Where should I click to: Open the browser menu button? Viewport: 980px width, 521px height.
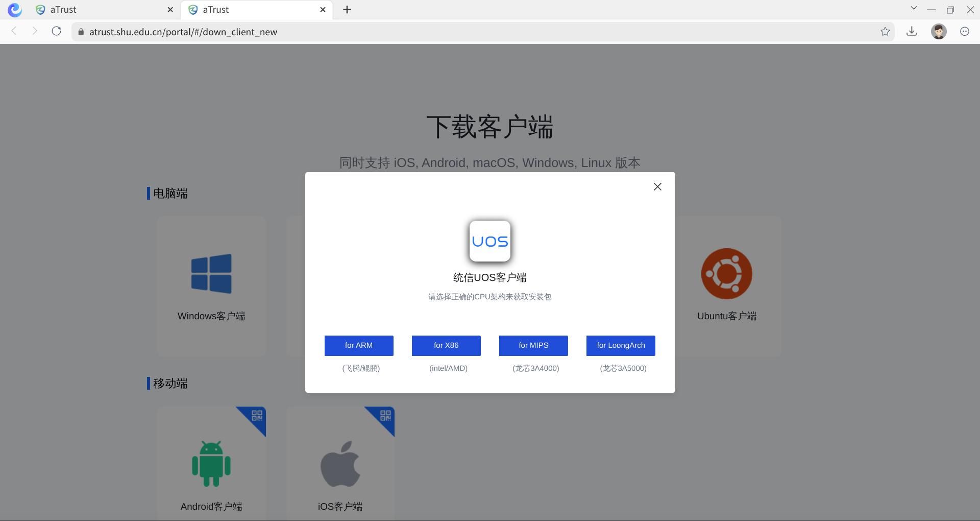[965, 32]
